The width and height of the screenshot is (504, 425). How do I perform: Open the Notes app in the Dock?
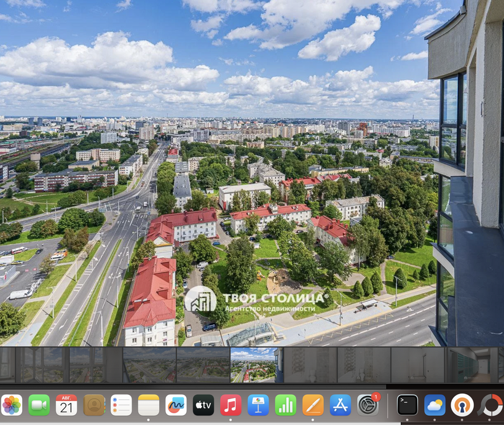(x=149, y=405)
